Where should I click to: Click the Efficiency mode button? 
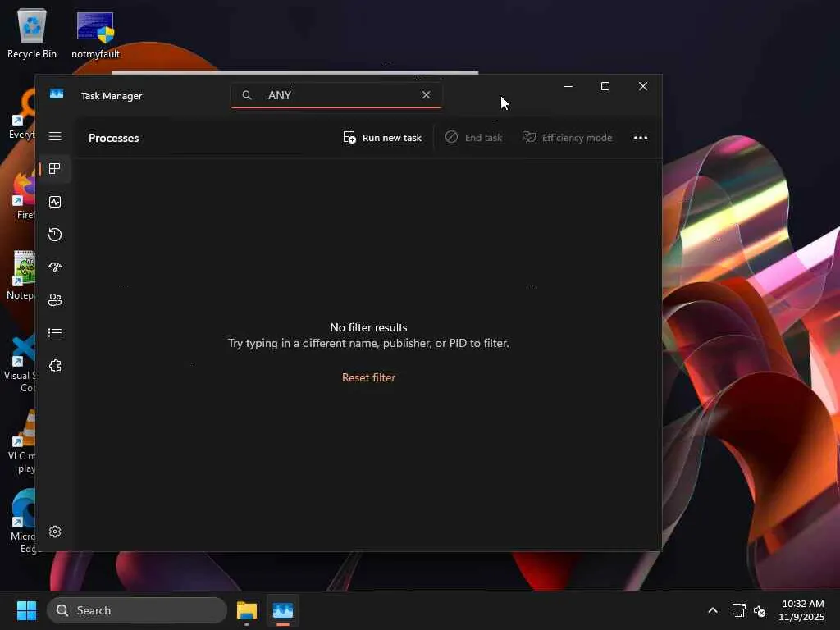pos(567,138)
